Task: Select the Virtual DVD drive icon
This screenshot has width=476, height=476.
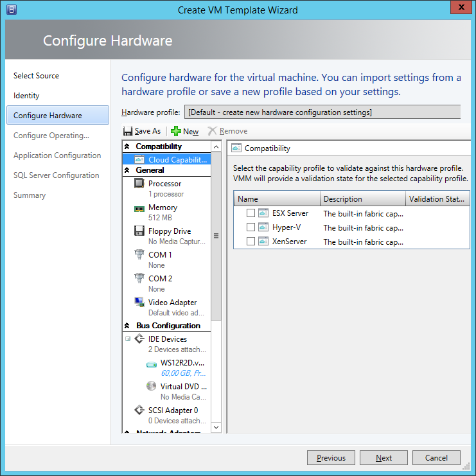Action: click(151, 387)
